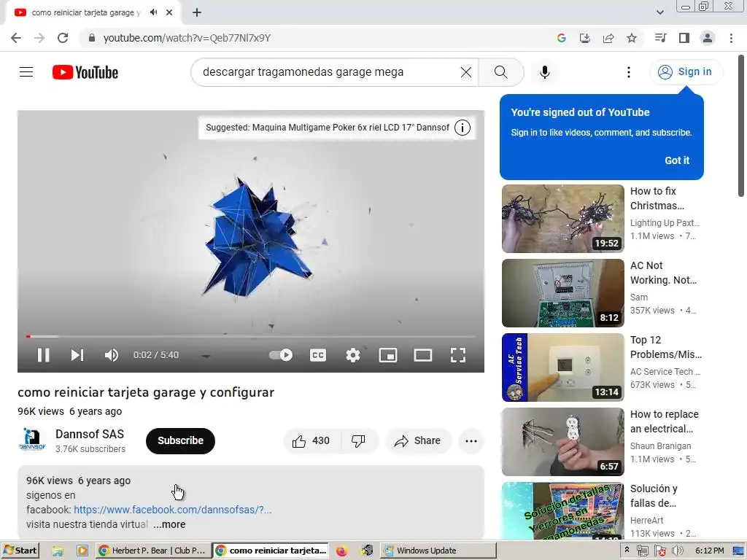Mute the video volume

[112, 355]
